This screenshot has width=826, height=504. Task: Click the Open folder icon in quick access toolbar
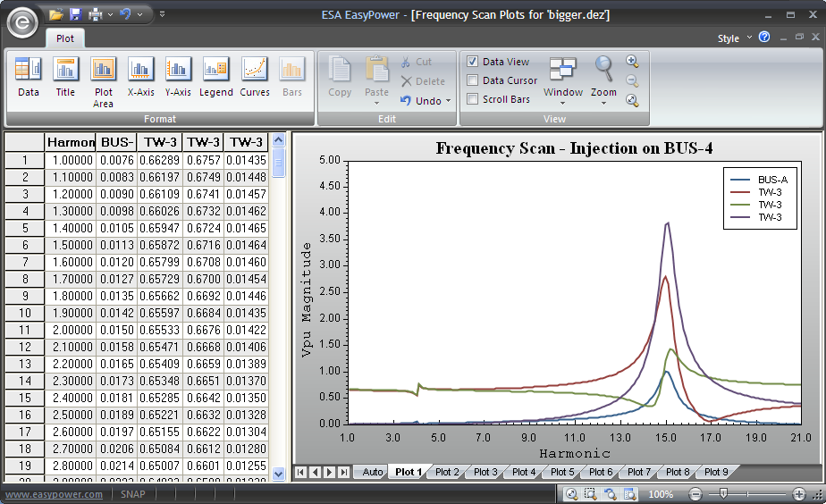55,14
